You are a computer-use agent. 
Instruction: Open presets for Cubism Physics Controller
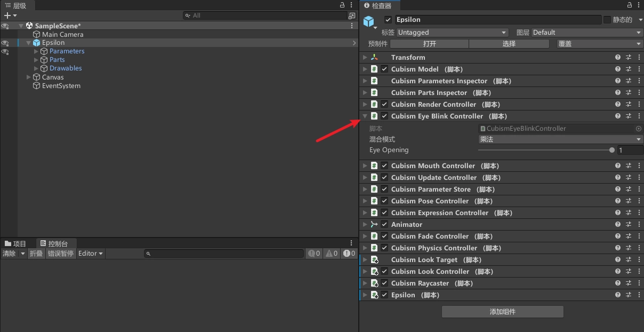point(629,248)
